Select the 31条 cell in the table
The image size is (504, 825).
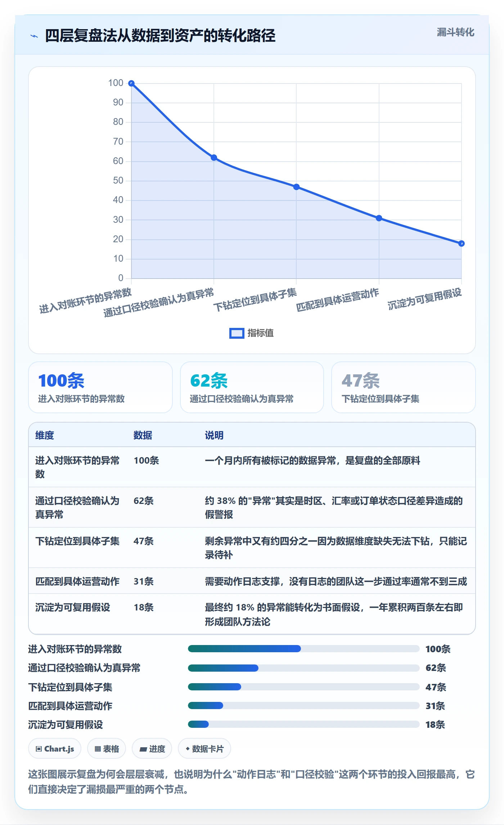click(144, 581)
